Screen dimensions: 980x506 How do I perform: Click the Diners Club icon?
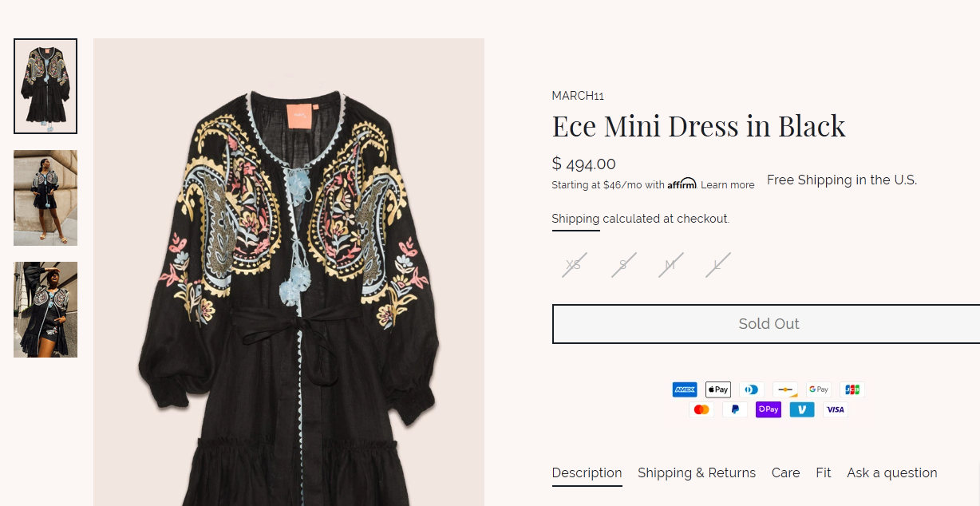click(752, 389)
